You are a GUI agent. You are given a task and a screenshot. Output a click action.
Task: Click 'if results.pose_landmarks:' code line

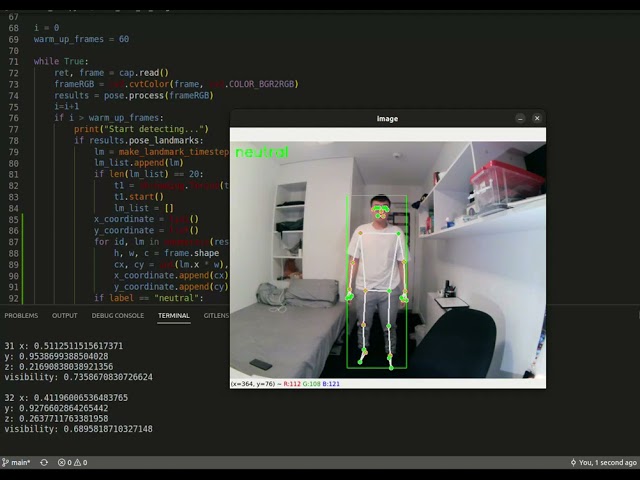click(138, 140)
